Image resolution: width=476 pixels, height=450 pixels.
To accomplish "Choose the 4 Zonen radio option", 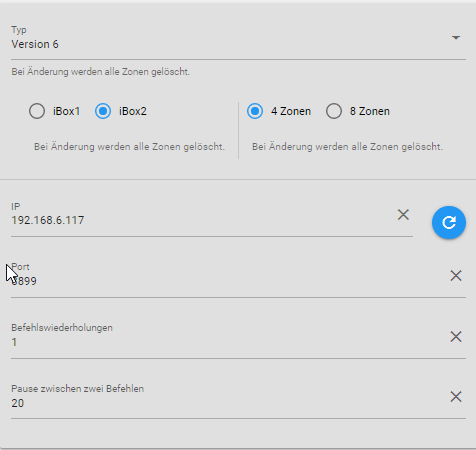I will (x=255, y=111).
